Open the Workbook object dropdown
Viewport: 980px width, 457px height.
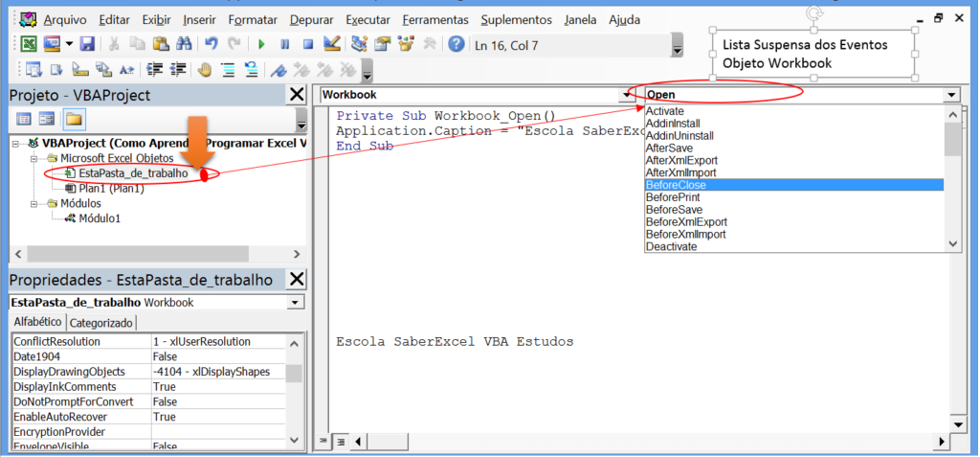628,95
